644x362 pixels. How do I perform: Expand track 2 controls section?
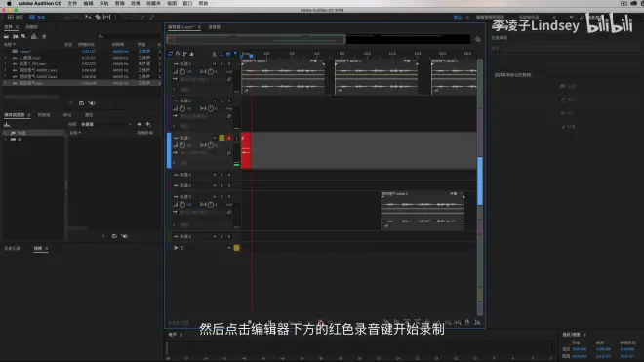[x=174, y=126]
